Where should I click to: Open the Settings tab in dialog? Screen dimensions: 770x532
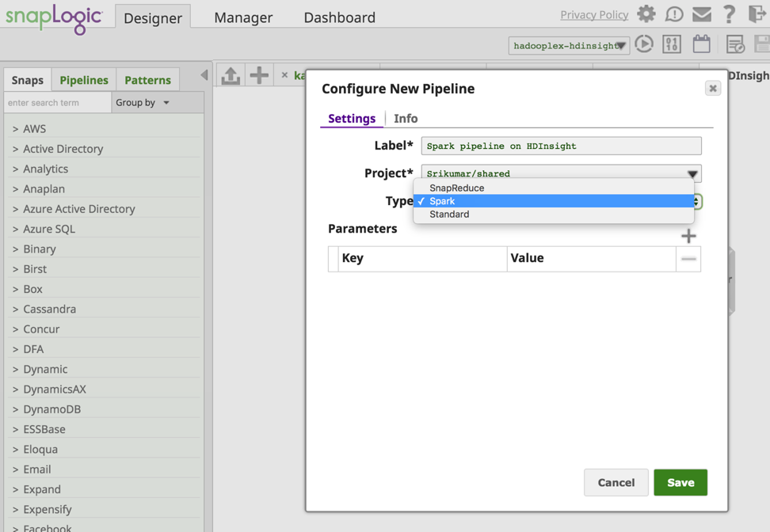352,119
